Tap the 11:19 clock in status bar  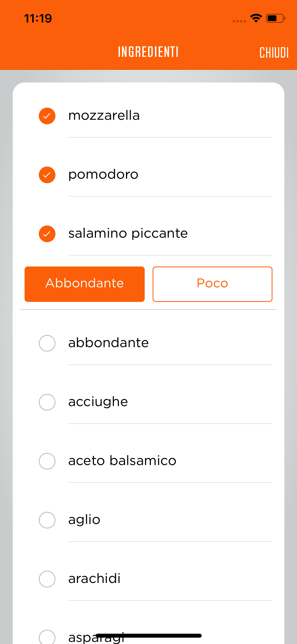point(38,19)
